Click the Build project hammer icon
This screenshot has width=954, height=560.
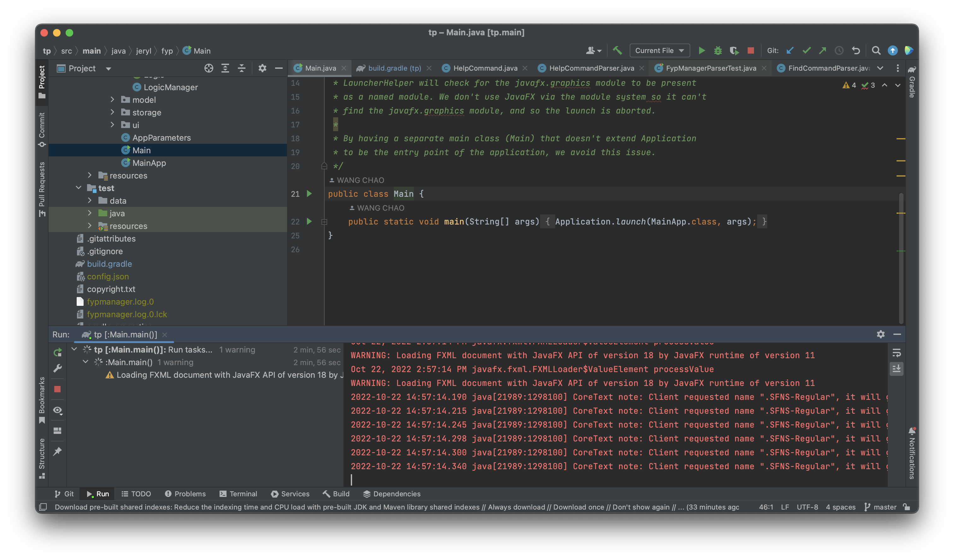click(x=617, y=50)
